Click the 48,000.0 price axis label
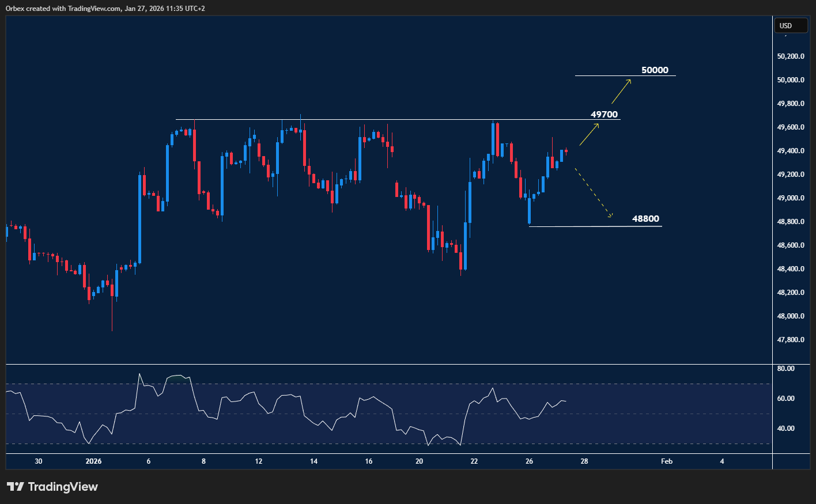816x504 pixels. 790,316
